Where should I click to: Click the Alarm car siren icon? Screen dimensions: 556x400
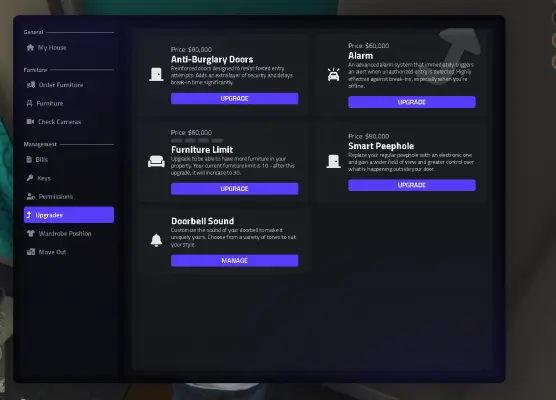coord(333,75)
